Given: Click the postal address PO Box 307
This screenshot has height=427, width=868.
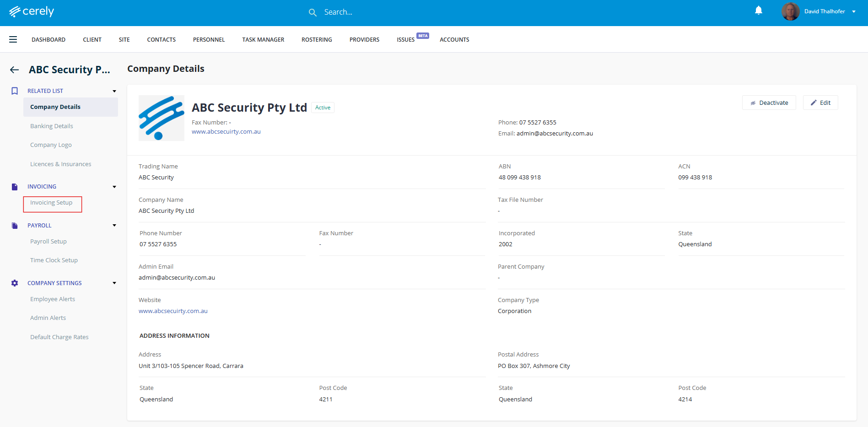Looking at the screenshot, I should [534, 366].
